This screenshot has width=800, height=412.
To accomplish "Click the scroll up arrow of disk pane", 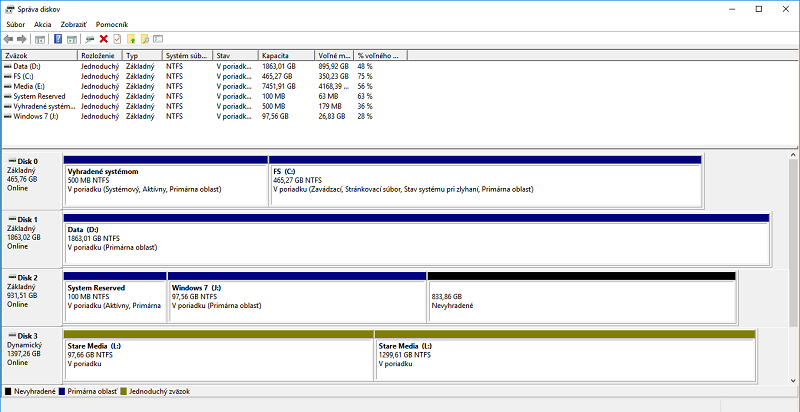I will coord(794,155).
